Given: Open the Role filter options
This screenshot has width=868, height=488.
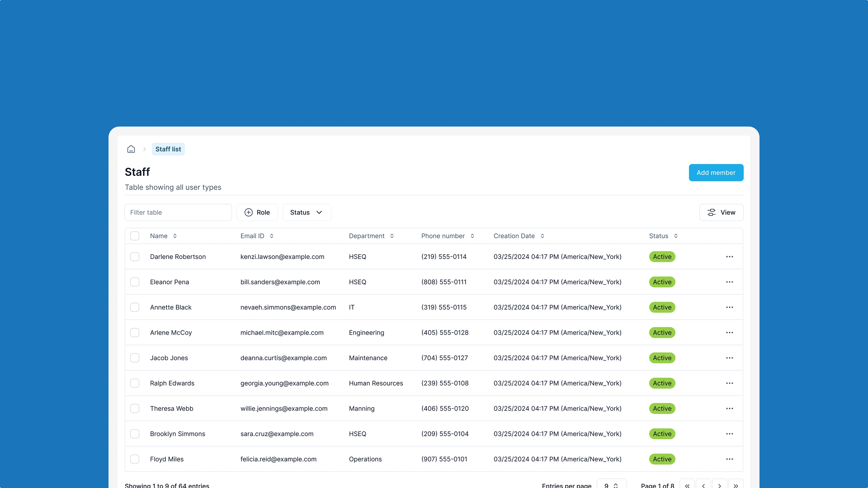Looking at the screenshot, I should tap(257, 212).
